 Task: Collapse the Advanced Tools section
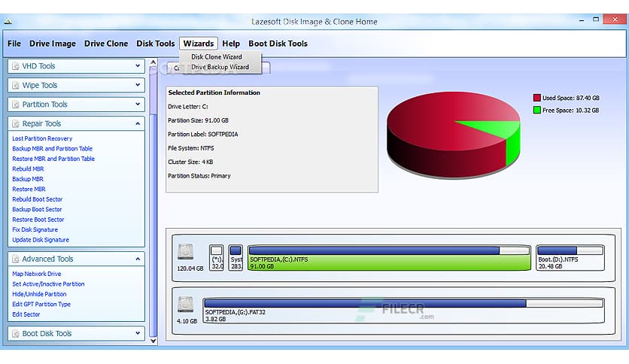(x=138, y=259)
